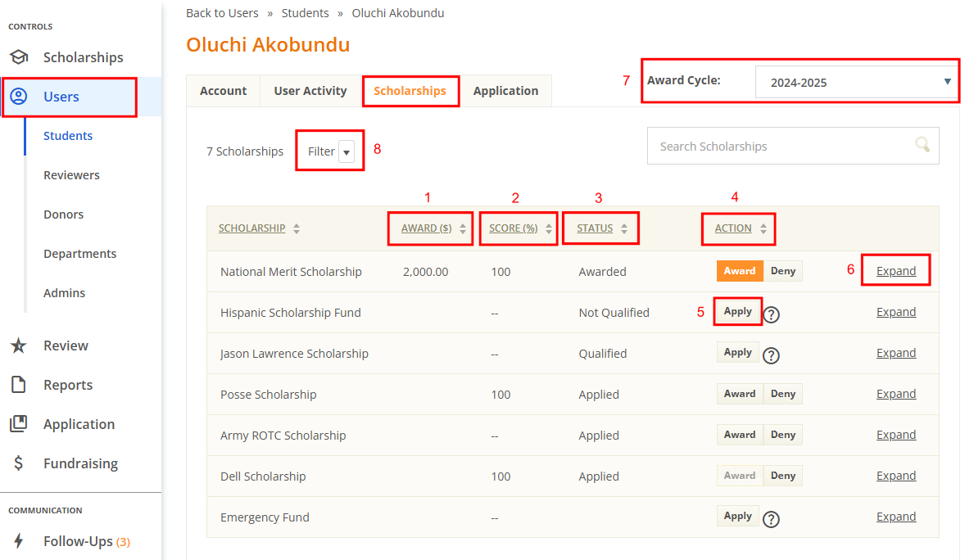Select the Scholarships graduation cap icon
The image size is (965, 560).
pos(20,56)
